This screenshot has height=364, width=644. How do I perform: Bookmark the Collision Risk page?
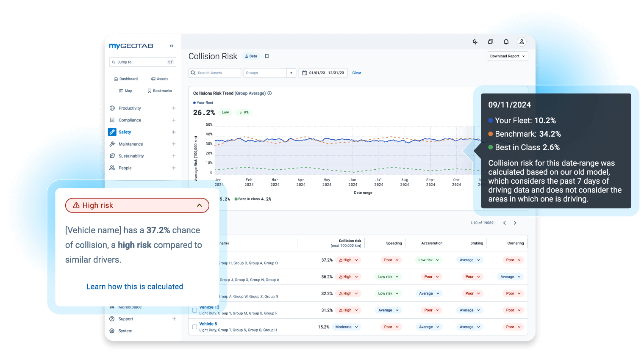click(267, 56)
